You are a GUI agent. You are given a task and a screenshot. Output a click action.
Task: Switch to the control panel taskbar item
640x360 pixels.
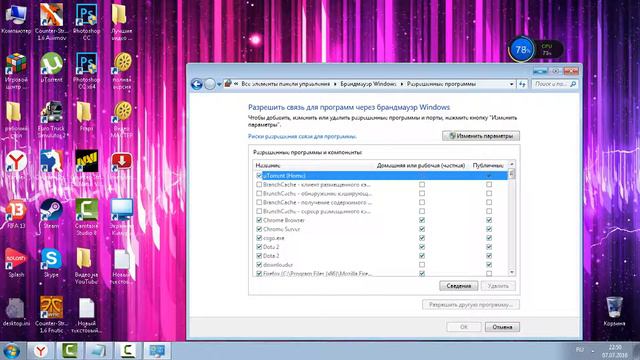[157, 351]
